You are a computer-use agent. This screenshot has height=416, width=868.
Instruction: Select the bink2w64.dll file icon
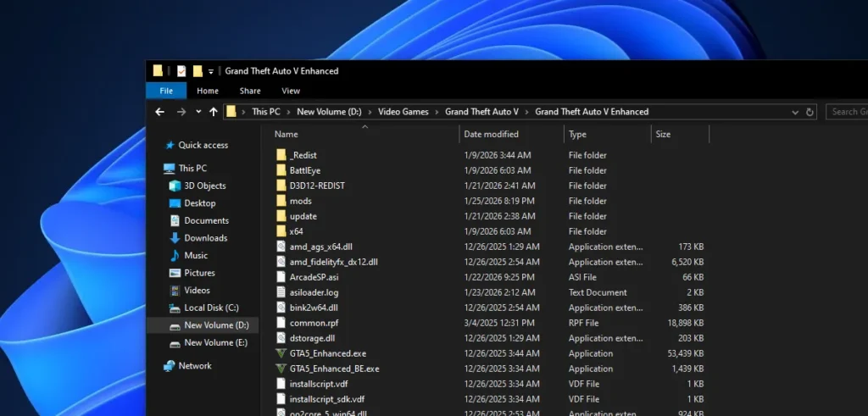coord(281,308)
